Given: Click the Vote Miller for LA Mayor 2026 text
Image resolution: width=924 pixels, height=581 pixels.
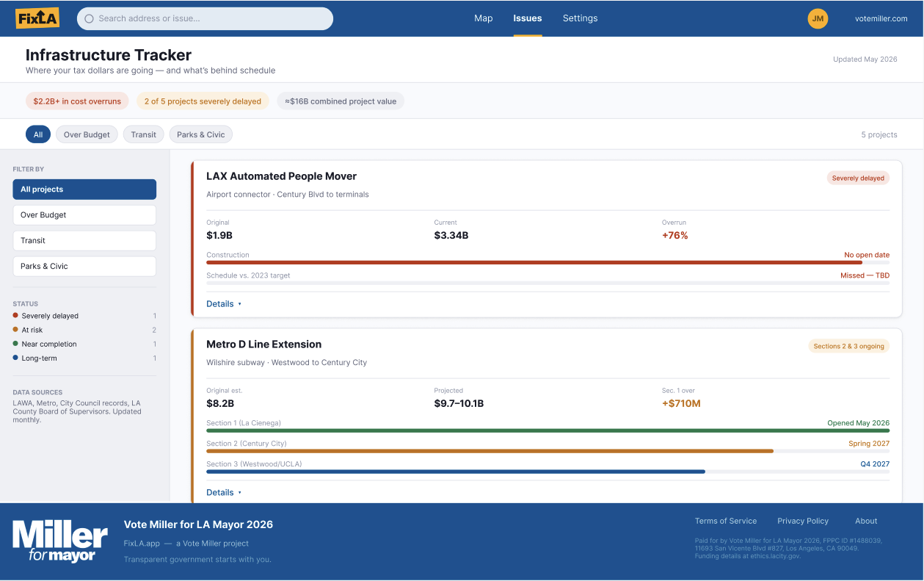Looking at the screenshot, I should coord(198,524).
